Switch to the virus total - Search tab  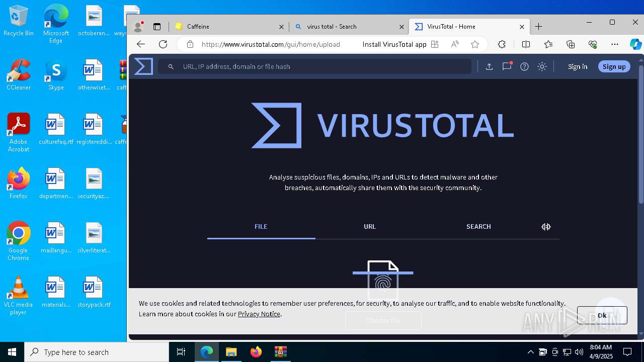349,27
